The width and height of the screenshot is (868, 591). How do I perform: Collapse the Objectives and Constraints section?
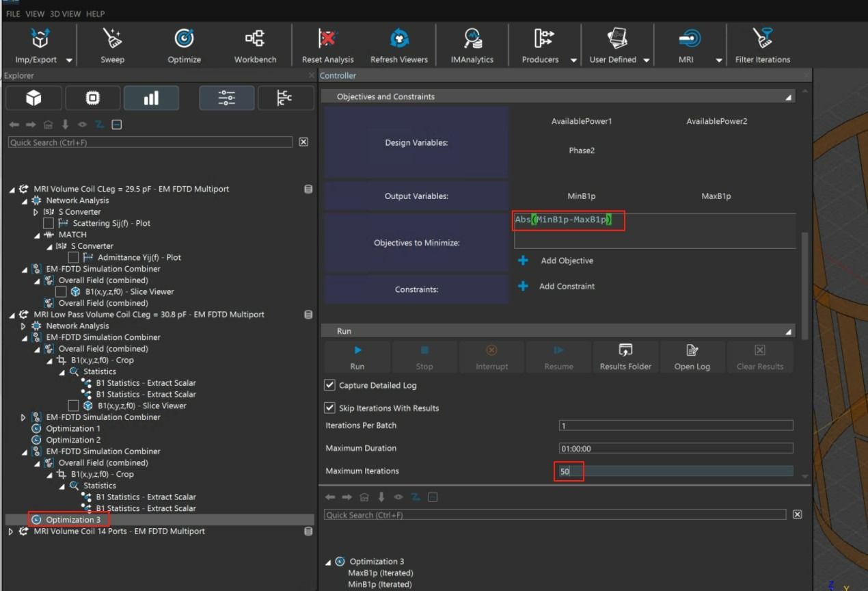pyautogui.click(x=789, y=97)
